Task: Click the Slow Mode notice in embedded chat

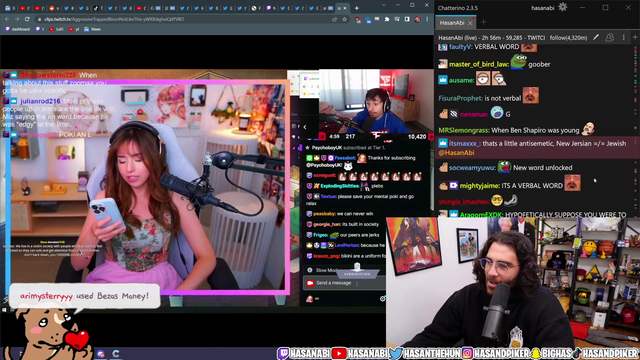Action: click(x=322, y=270)
